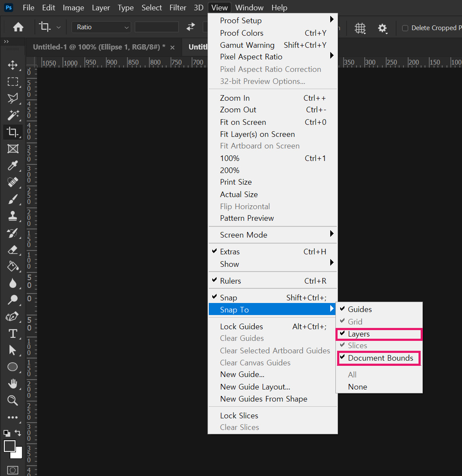The width and height of the screenshot is (462, 476).
Task: Open the Crop tool preset picker arrow
Action: 59,27
